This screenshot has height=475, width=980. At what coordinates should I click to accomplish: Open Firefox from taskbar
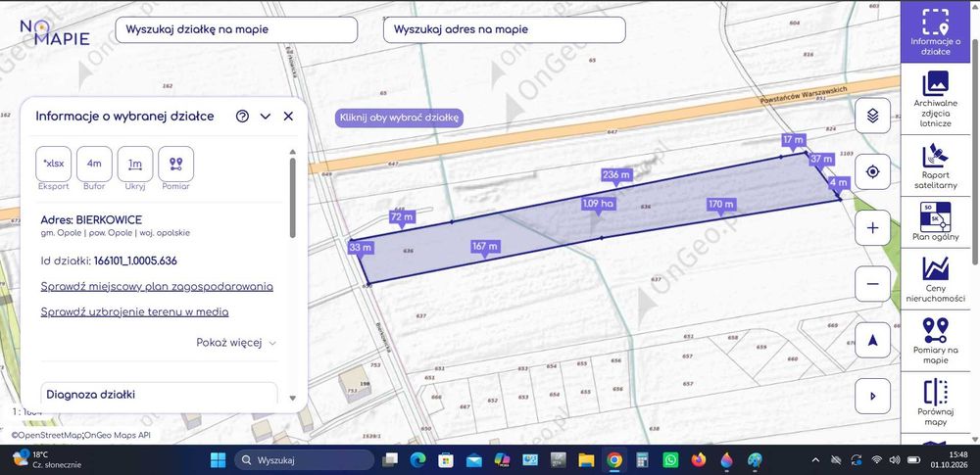tap(699, 460)
